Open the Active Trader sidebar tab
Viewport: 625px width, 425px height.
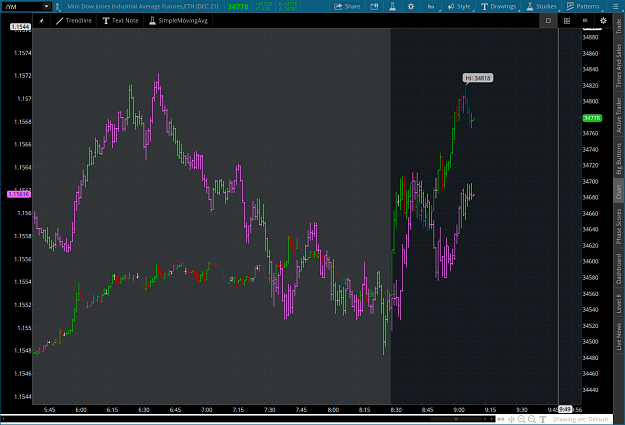click(619, 115)
